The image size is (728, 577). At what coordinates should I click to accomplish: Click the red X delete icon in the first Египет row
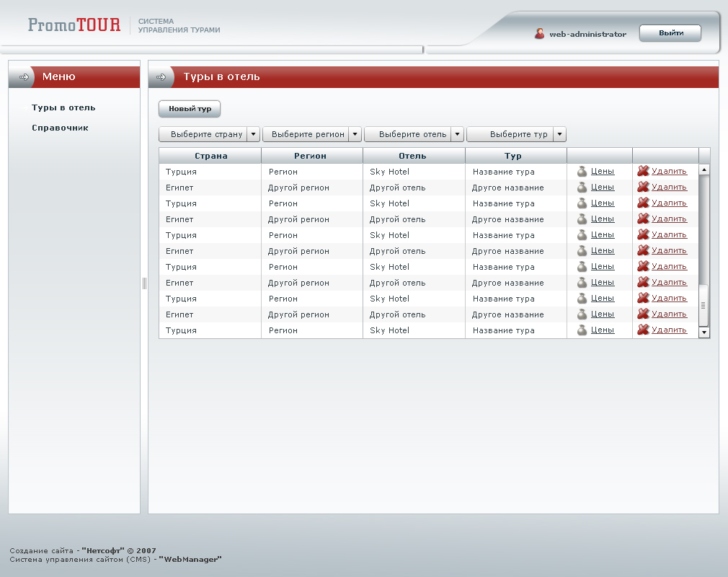coord(643,187)
